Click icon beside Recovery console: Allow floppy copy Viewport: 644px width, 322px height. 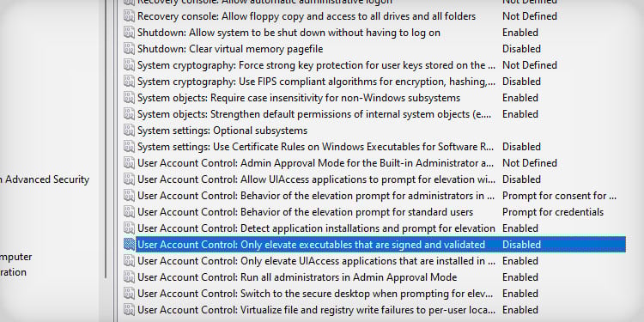click(130, 16)
